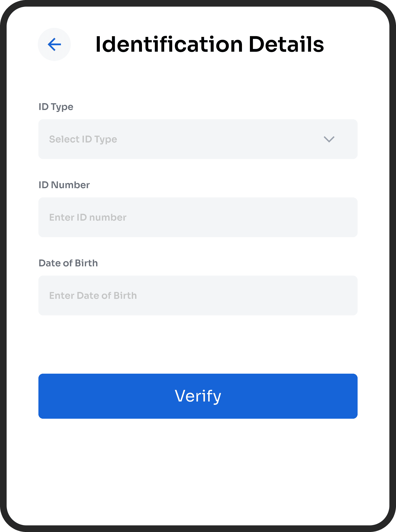Click the Verify button
Screen dimensions: 396x532
(x=198, y=396)
